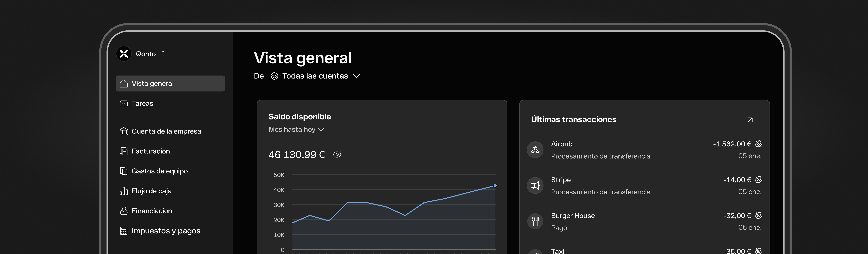868x254 pixels.
Task: Select the Burger House restaurant icon
Action: point(535,221)
